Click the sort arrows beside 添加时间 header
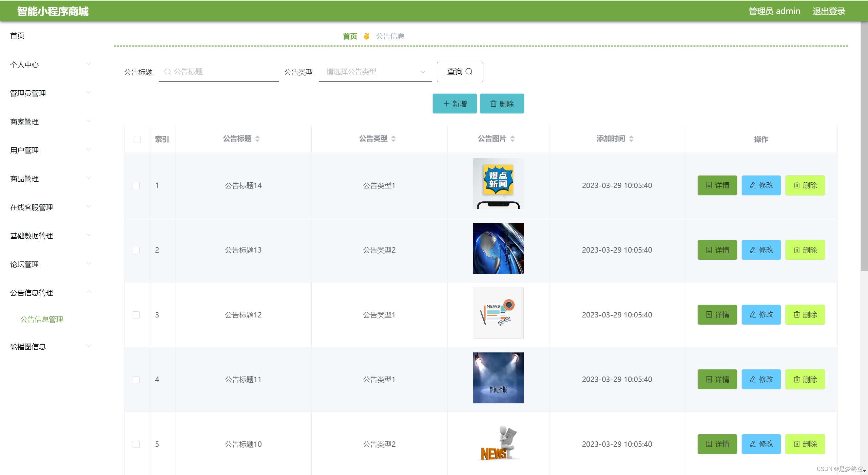The image size is (868, 475). pyautogui.click(x=631, y=139)
